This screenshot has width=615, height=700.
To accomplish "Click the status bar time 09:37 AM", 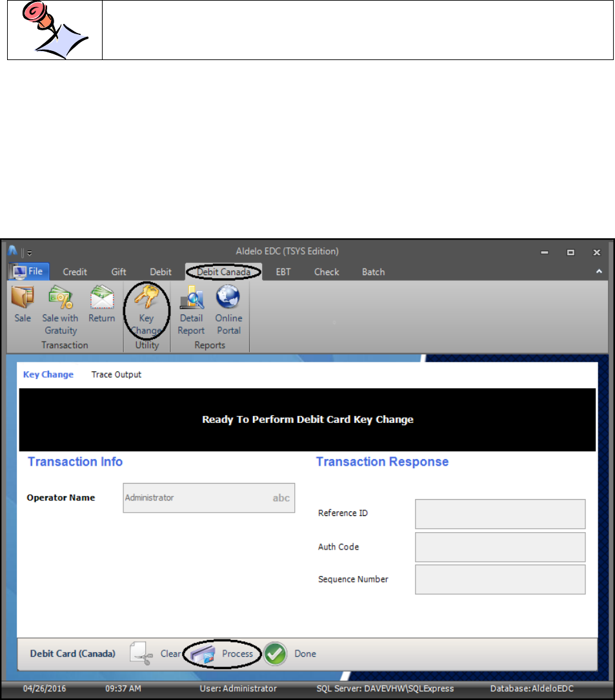I will (123, 688).
